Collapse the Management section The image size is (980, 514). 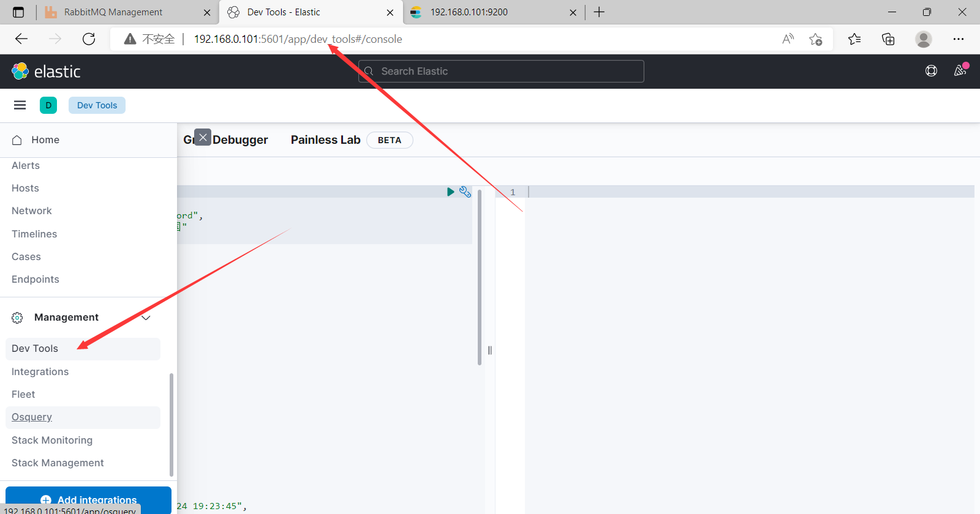(x=146, y=318)
